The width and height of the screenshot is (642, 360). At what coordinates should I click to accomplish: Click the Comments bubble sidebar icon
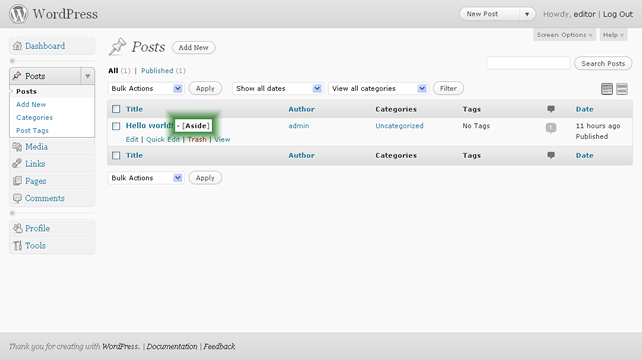click(x=17, y=198)
